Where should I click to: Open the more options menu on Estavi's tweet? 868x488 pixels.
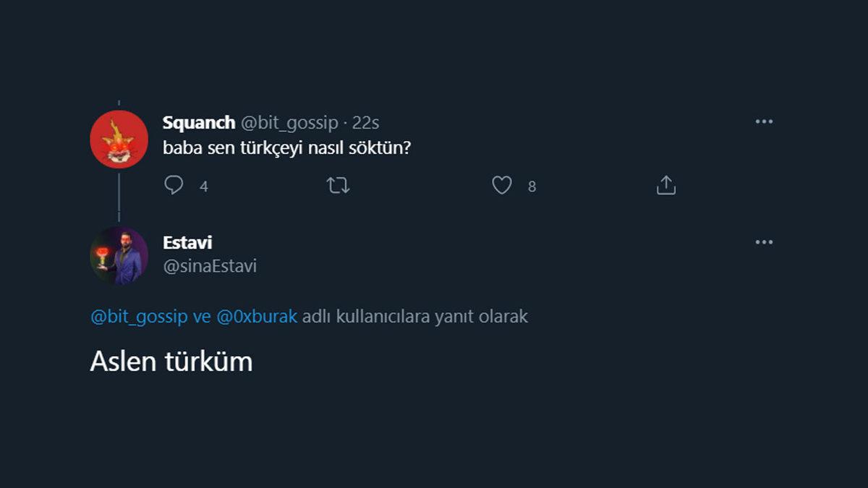click(763, 242)
